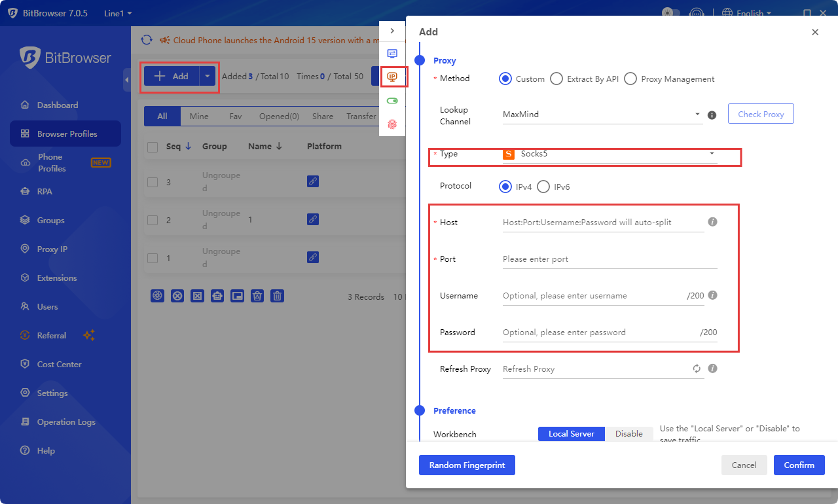
Task: Open the proxy Type dropdown
Action: [609, 154]
